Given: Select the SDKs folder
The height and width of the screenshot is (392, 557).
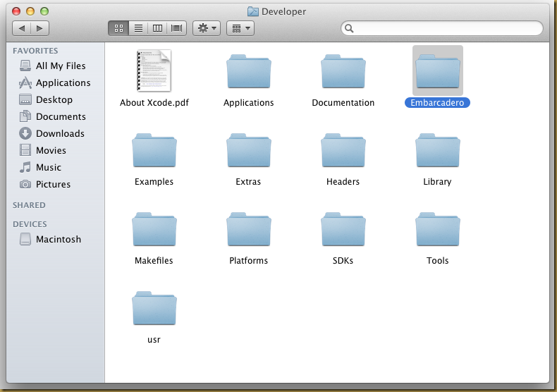Looking at the screenshot, I should tap(343, 230).
